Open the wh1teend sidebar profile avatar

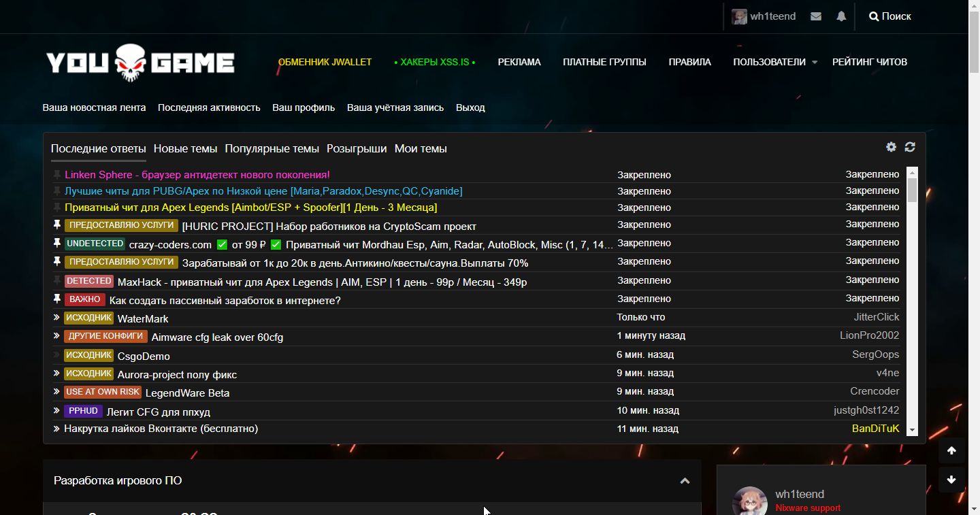(x=750, y=501)
